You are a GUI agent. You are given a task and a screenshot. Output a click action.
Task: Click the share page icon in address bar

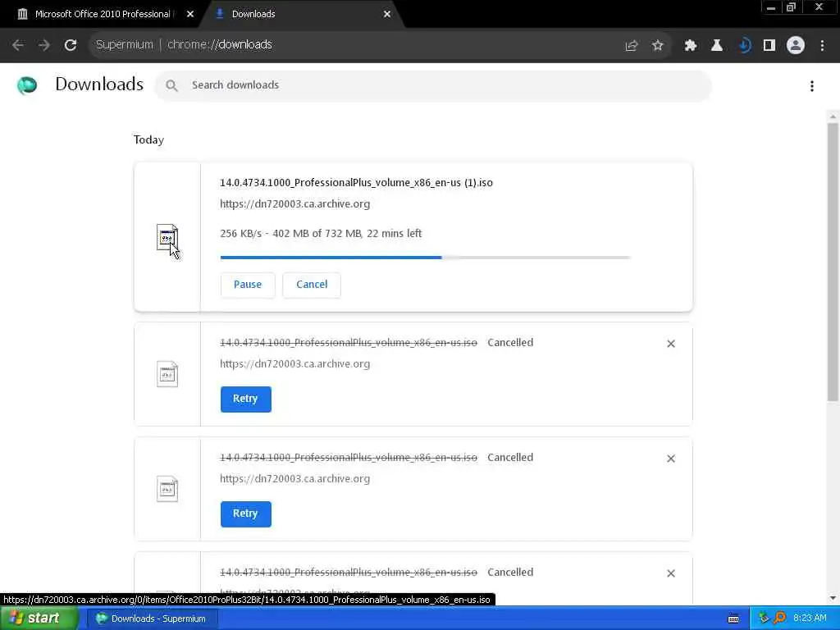632,46
